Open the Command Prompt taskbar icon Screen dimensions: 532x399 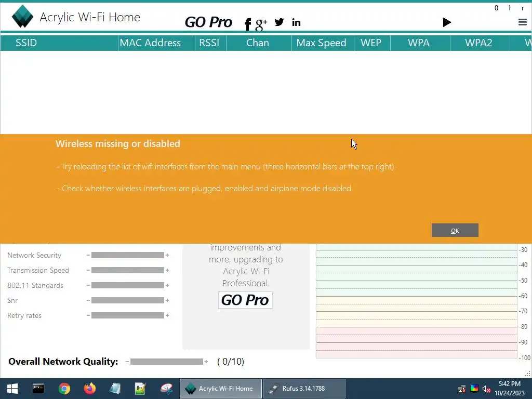point(38,389)
